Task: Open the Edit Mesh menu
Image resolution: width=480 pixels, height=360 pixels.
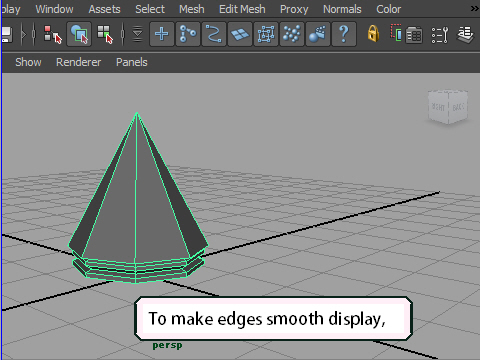Action: pos(242,9)
